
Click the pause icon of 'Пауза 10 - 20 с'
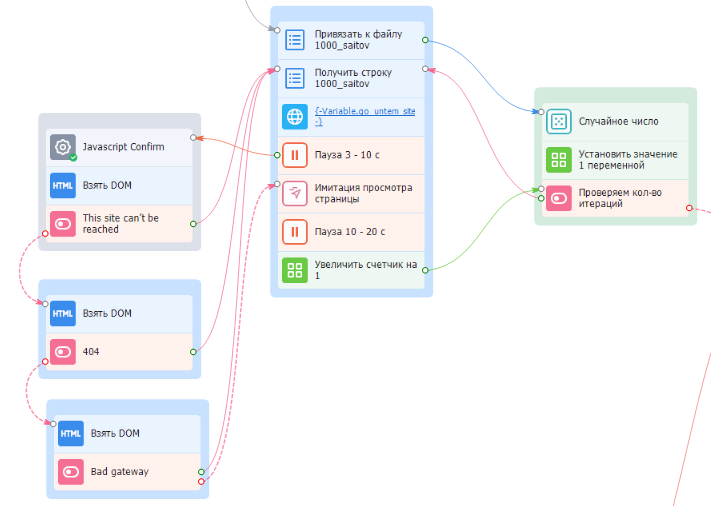[x=295, y=232]
